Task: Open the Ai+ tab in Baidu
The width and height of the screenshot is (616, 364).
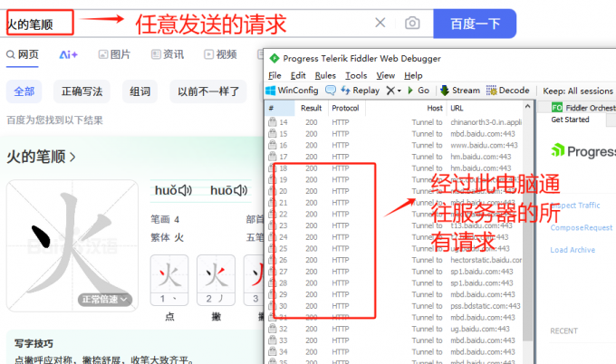Action: 68,54
